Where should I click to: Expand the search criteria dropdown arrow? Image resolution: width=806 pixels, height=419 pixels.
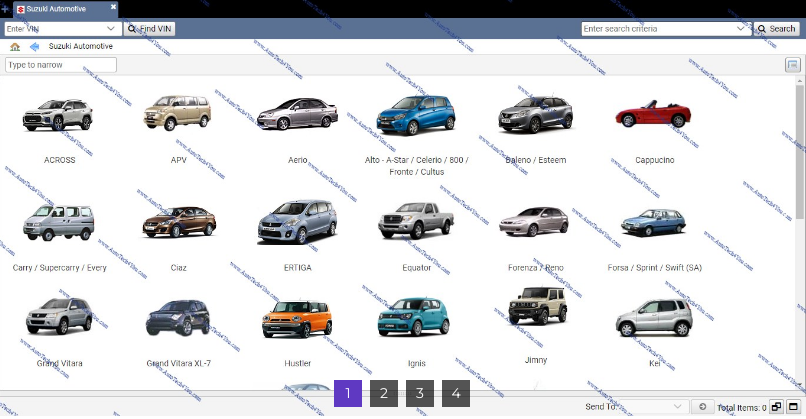coord(740,29)
